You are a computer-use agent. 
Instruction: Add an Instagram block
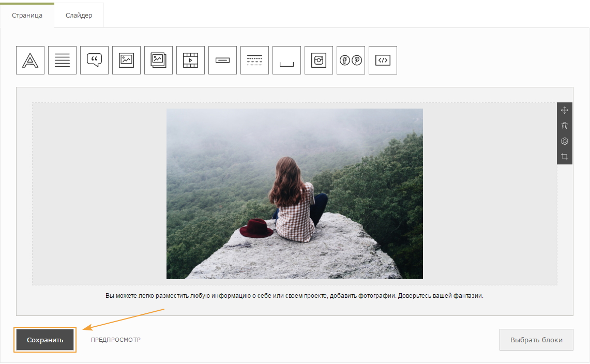pyautogui.click(x=319, y=60)
